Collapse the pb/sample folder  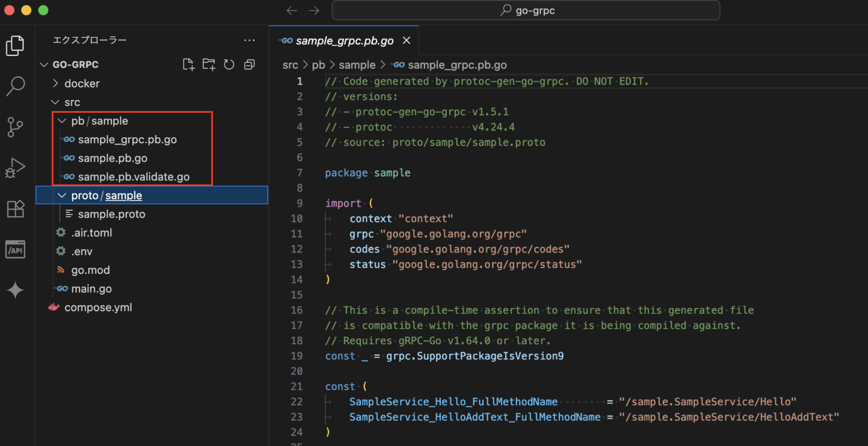pos(62,120)
